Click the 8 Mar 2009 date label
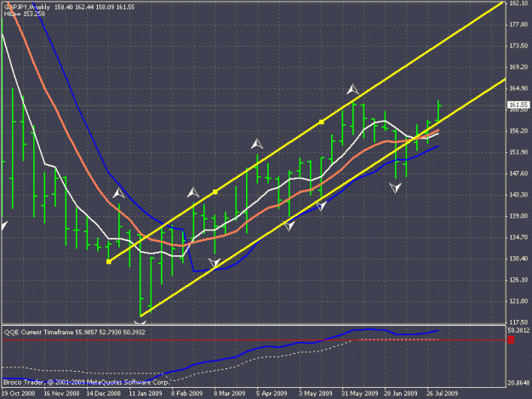The width and height of the screenshot is (532, 399). (x=229, y=393)
